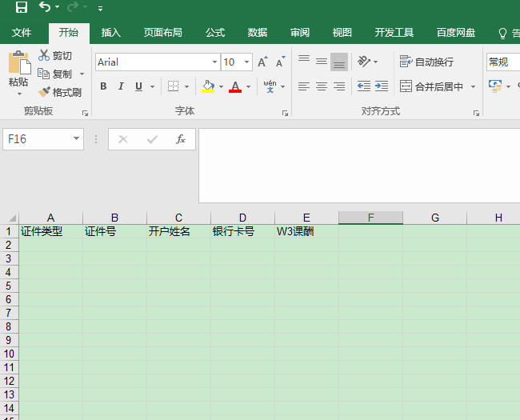The width and height of the screenshot is (520, 420).
Task: Open the 文件 menu tab
Action: click(22, 33)
